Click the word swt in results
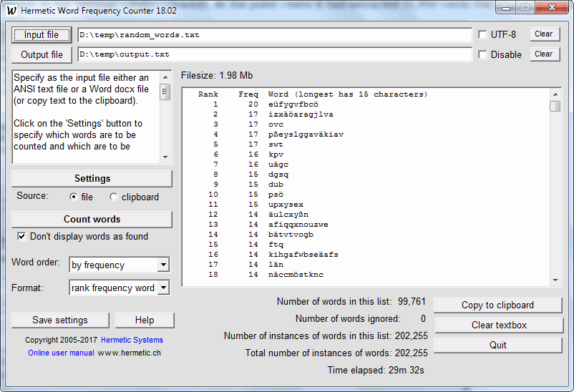The width and height of the screenshot is (574, 392). click(x=276, y=144)
